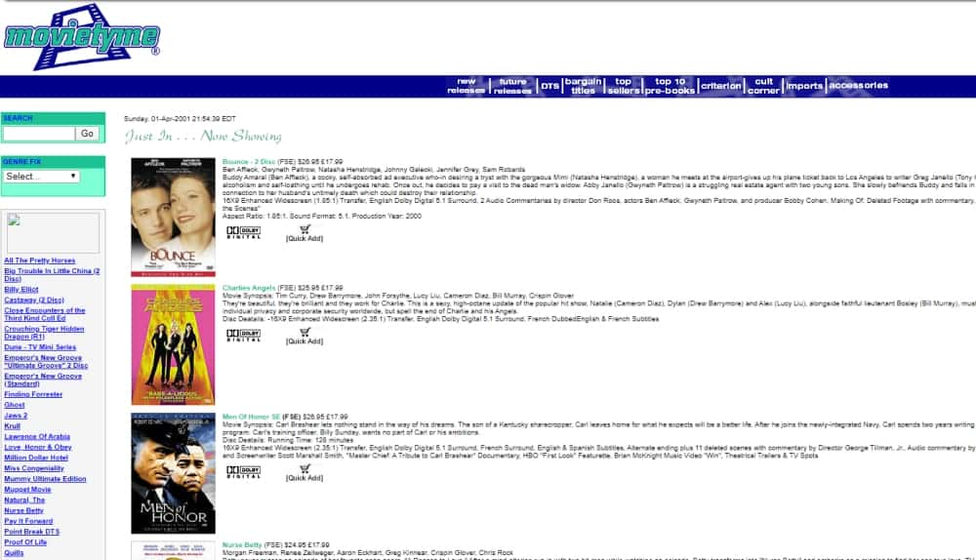Click the search Go button

[x=87, y=133]
